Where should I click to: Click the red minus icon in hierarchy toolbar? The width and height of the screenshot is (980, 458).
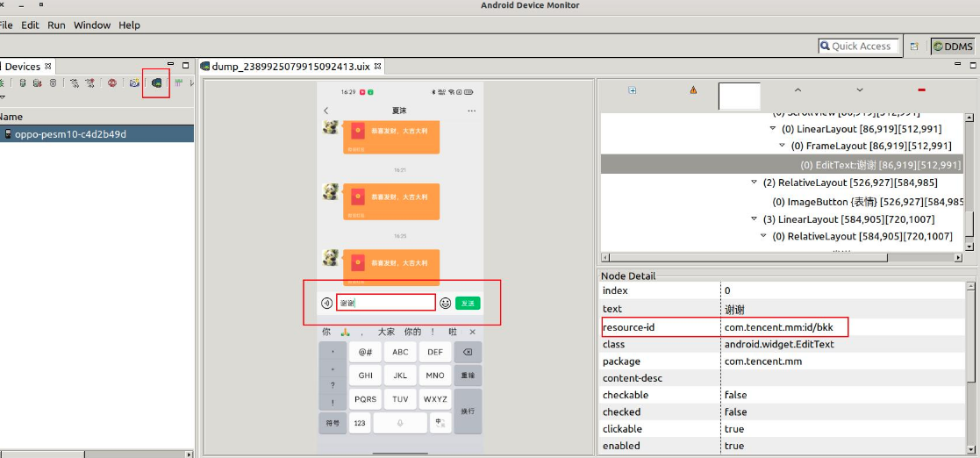(x=921, y=89)
